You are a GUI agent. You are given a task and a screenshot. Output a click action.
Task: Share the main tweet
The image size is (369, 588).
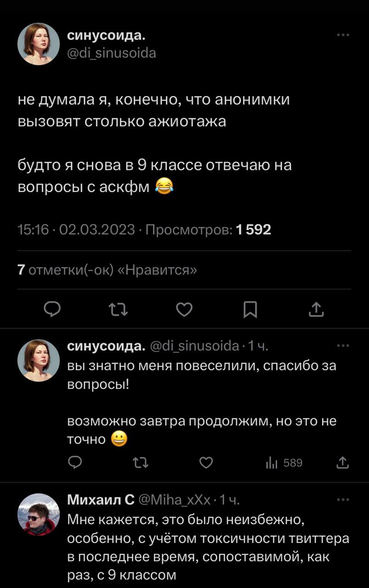[316, 311]
